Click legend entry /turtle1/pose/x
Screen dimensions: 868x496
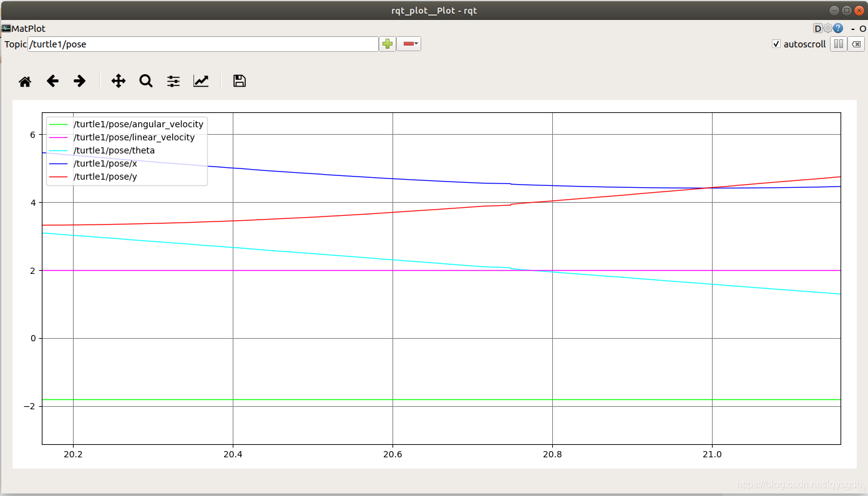click(x=105, y=163)
